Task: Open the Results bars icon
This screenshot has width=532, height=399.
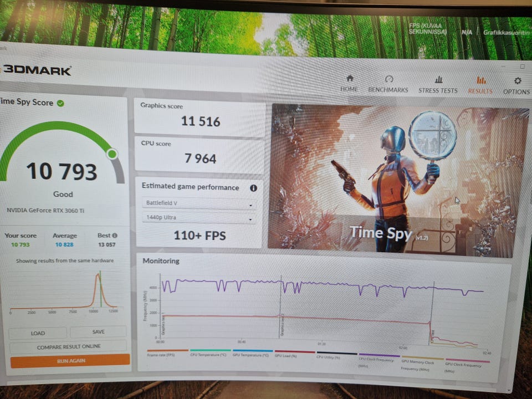Action: (481, 80)
